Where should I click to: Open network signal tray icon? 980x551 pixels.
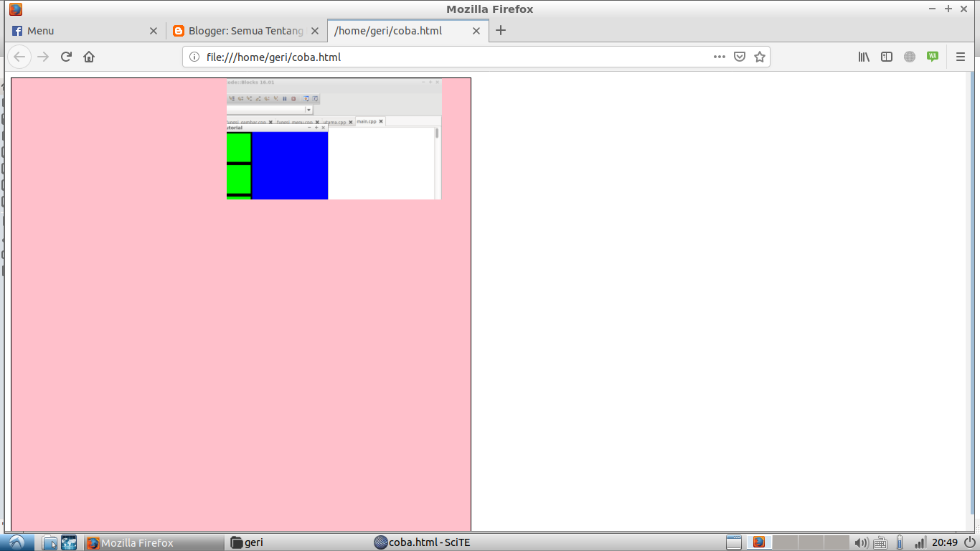pos(920,542)
